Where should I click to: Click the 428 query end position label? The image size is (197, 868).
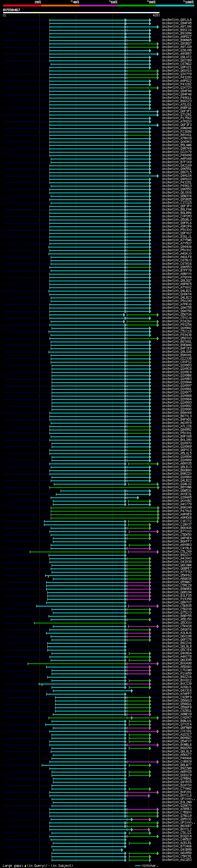point(155,15)
